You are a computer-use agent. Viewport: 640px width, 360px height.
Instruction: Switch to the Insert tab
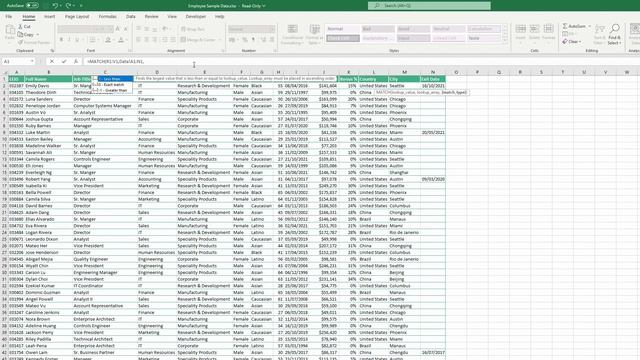point(49,17)
